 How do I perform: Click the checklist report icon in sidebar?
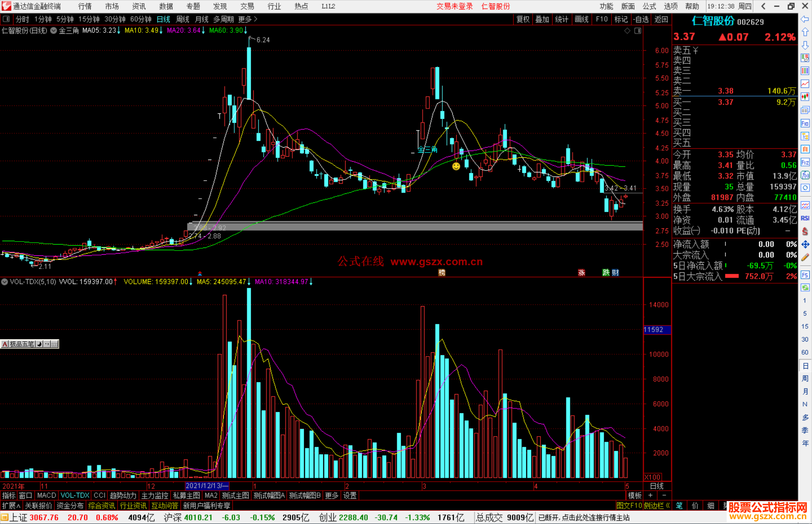coord(805,58)
